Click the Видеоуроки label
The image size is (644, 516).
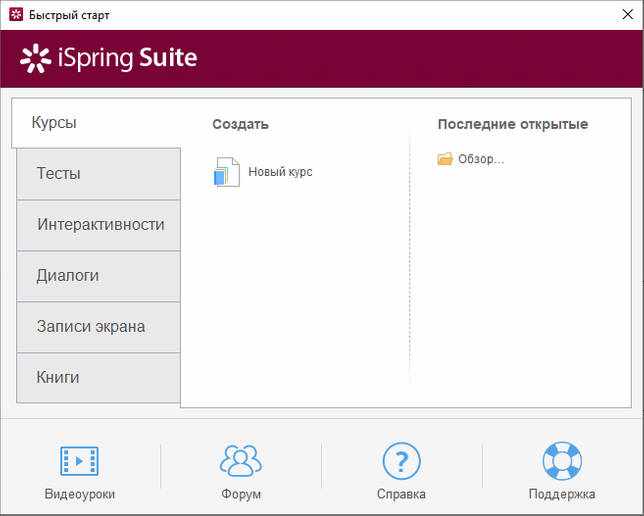[x=80, y=494]
